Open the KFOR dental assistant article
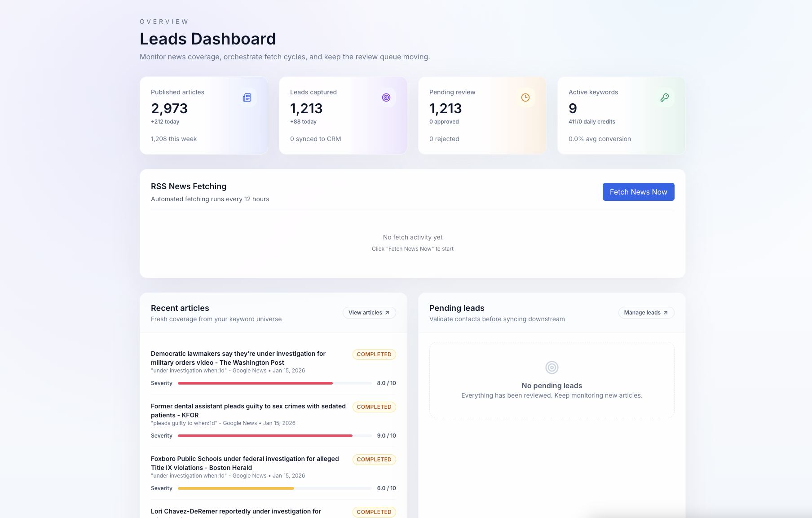Screen dimensions: 812x518 click(x=248, y=411)
